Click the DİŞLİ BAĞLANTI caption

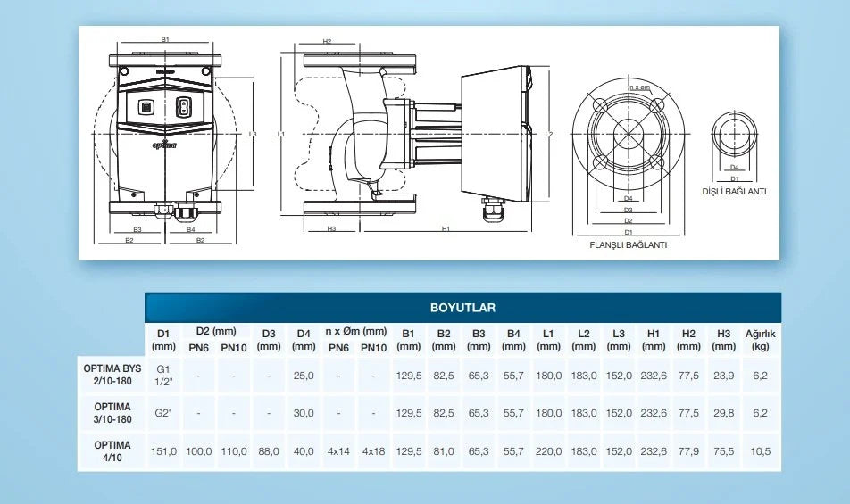point(734,191)
